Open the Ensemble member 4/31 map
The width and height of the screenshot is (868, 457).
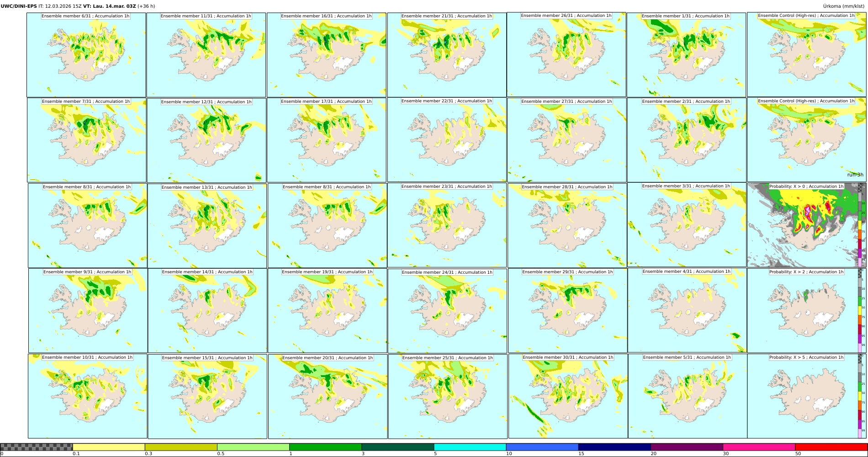(x=687, y=310)
